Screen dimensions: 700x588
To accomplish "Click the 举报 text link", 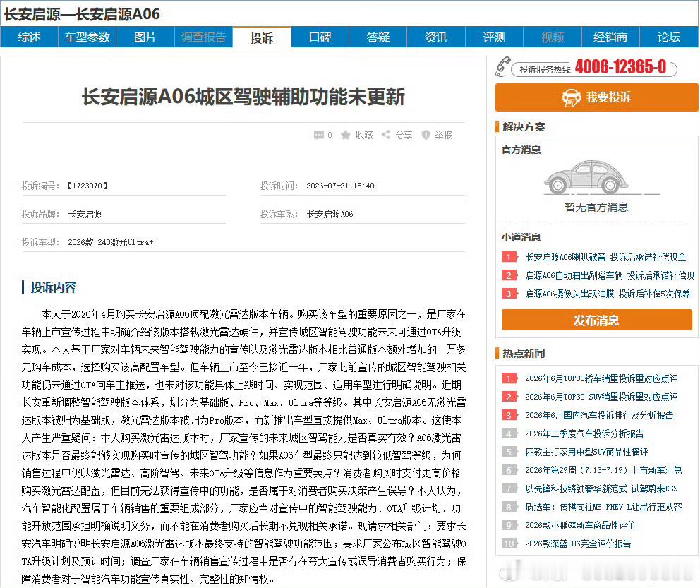I will coord(444,135).
